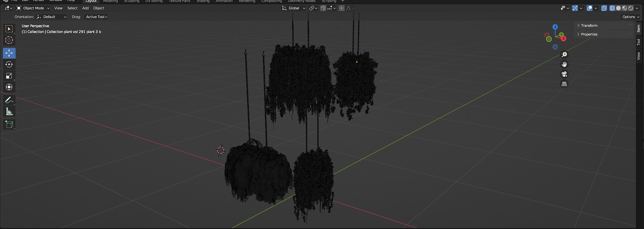Open the Select menu
Viewport: 644px width, 229px height.
[72, 8]
